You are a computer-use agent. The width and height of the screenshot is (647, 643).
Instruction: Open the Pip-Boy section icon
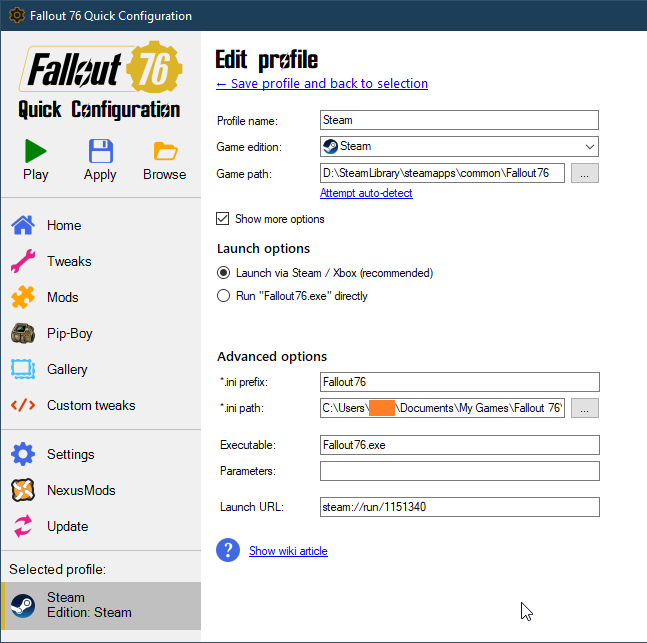pyautogui.click(x=23, y=333)
